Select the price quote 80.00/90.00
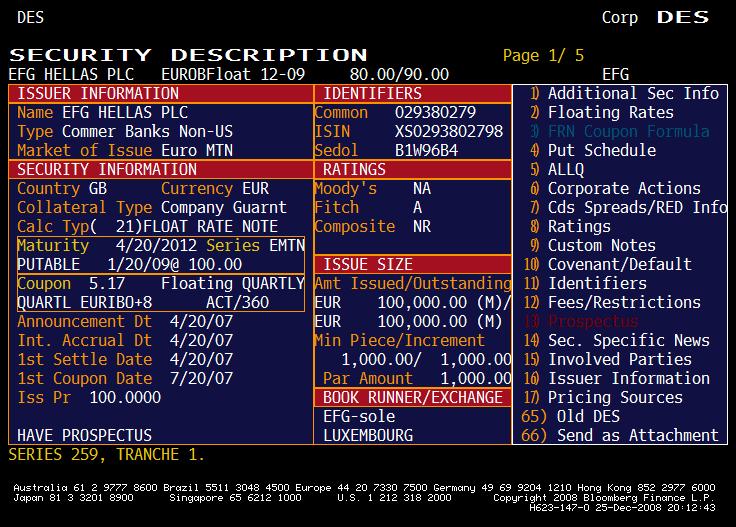This screenshot has width=736, height=527. pyautogui.click(x=399, y=74)
